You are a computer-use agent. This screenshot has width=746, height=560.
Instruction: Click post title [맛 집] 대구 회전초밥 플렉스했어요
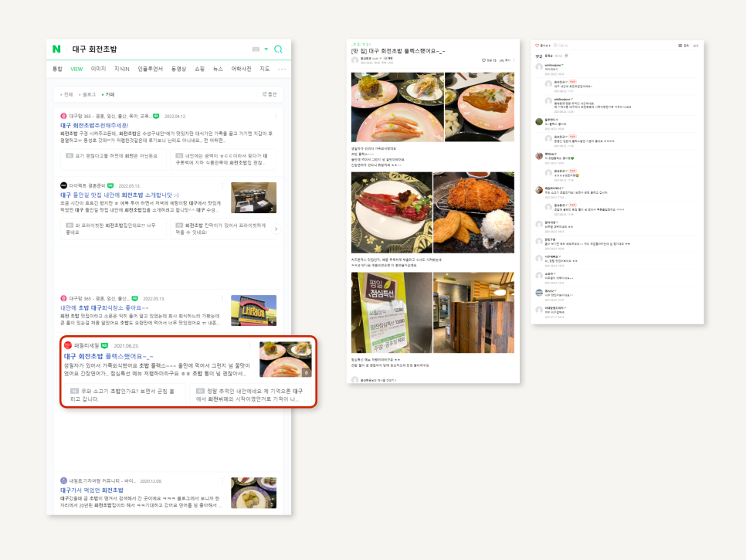pos(398,51)
